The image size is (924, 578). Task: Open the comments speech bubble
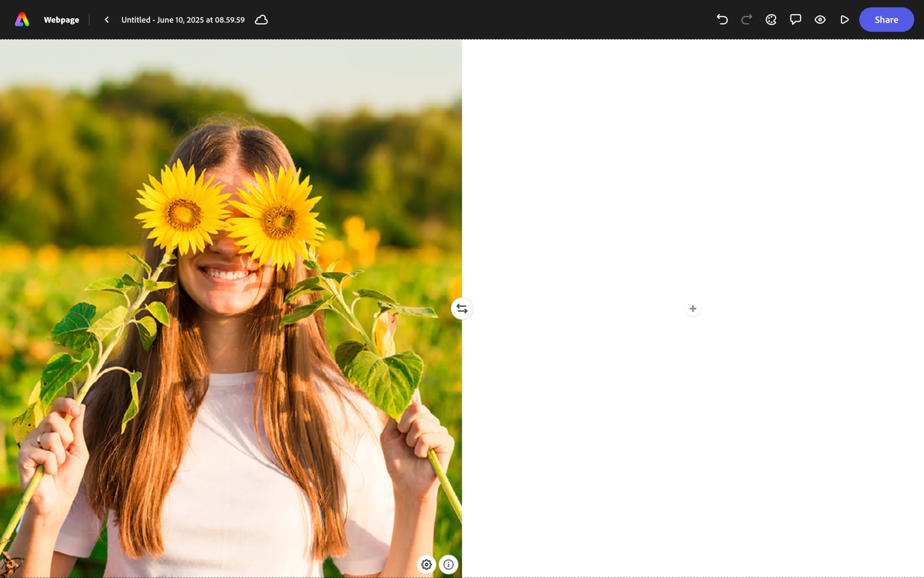tap(796, 20)
